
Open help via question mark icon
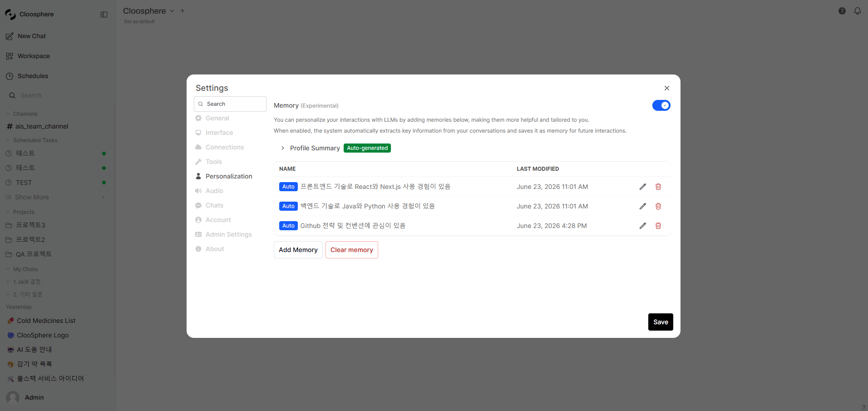point(842,11)
